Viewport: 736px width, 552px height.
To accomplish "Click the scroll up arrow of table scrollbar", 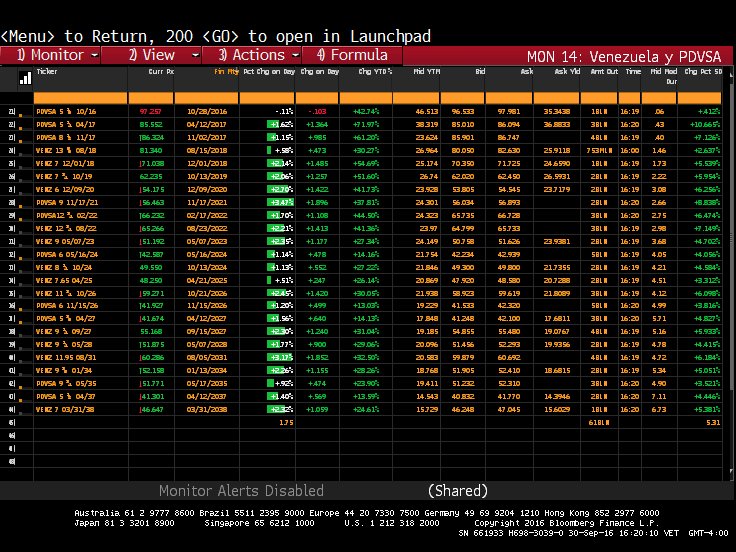I will [730, 74].
